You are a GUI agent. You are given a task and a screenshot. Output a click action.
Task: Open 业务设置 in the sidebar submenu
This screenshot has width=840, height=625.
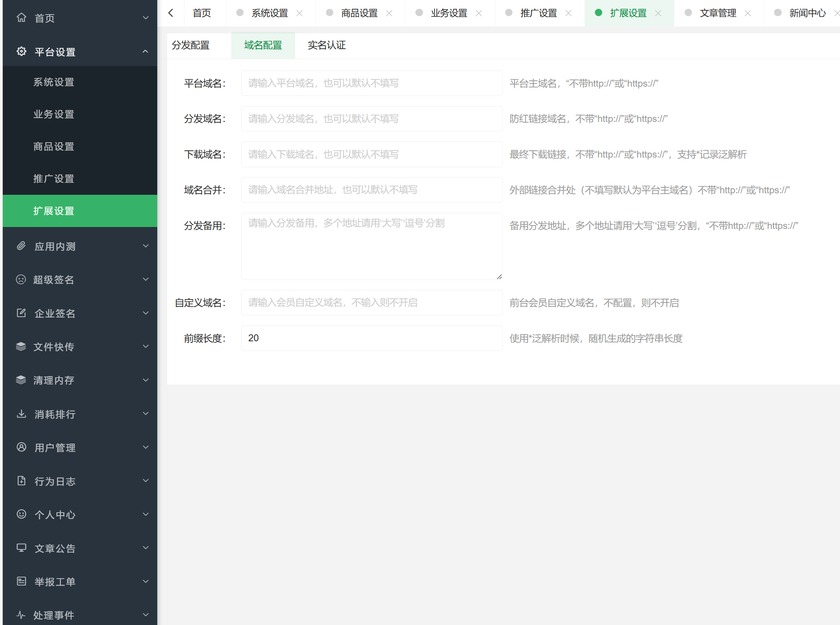pyautogui.click(x=54, y=114)
